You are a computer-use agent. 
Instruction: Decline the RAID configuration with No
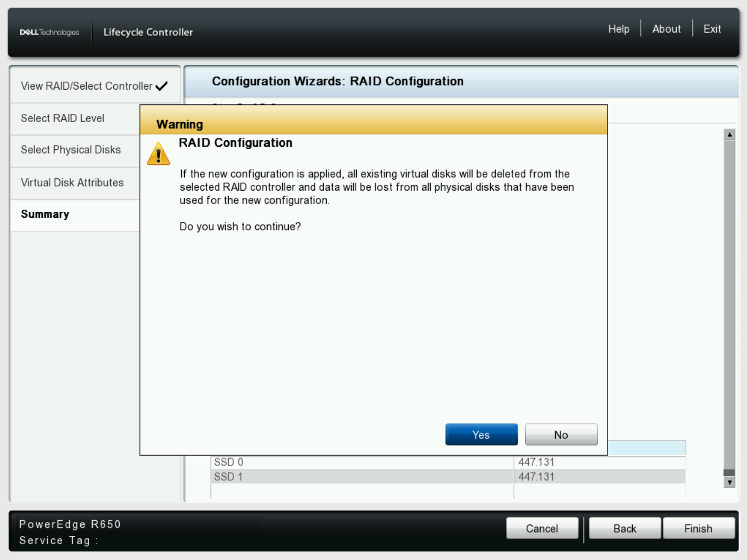(561, 434)
